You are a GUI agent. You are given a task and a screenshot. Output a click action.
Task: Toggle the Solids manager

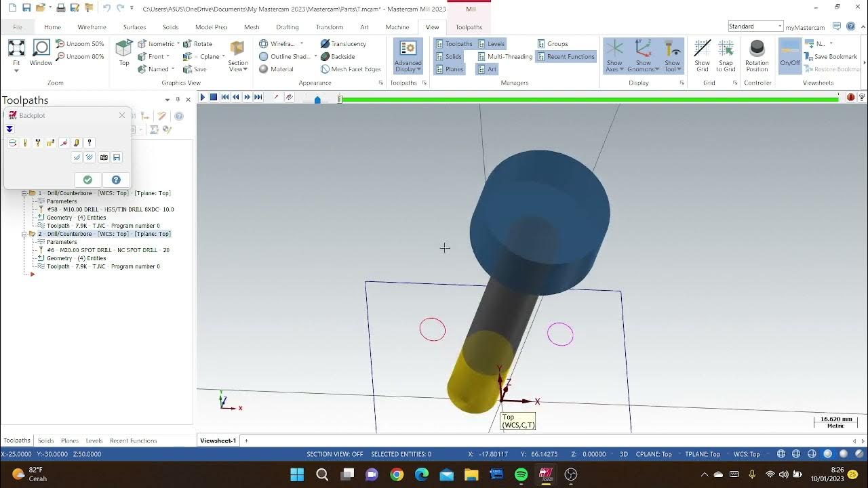[449, 56]
